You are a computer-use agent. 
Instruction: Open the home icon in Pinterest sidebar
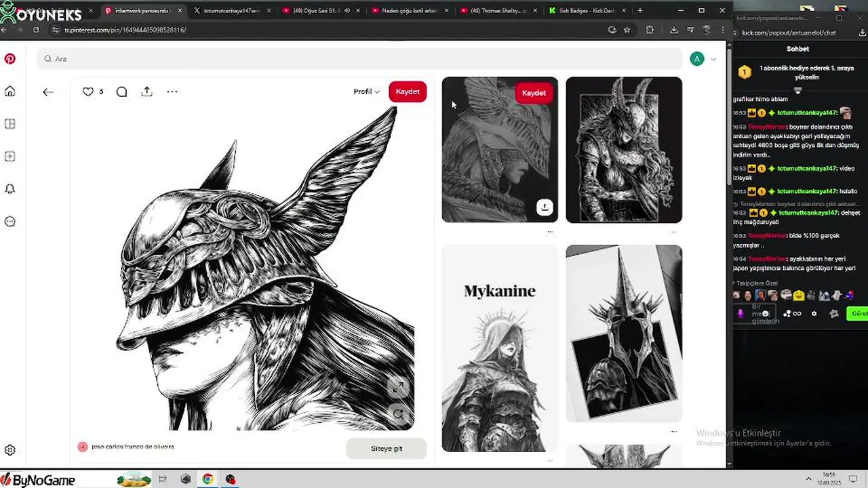tap(10, 91)
